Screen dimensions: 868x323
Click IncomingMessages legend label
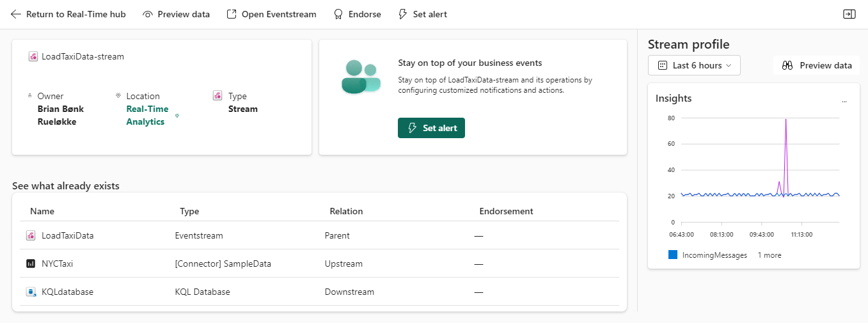tap(714, 255)
